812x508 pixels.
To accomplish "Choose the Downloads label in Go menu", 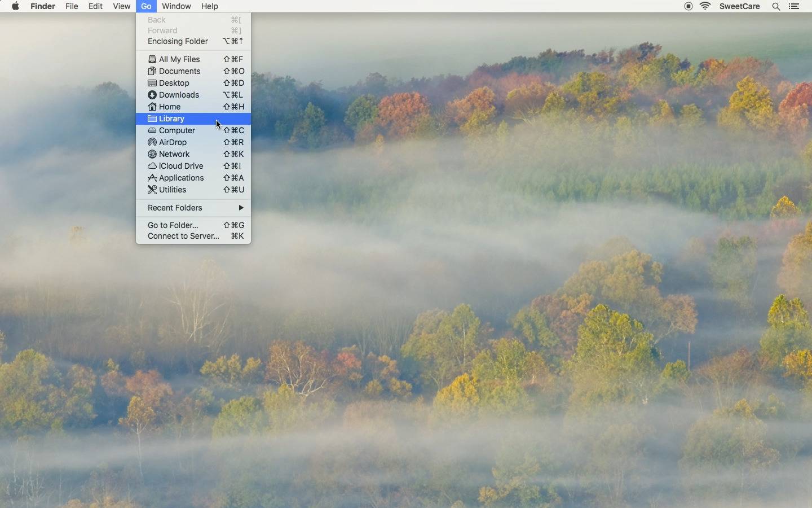I will click(x=179, y=95).
